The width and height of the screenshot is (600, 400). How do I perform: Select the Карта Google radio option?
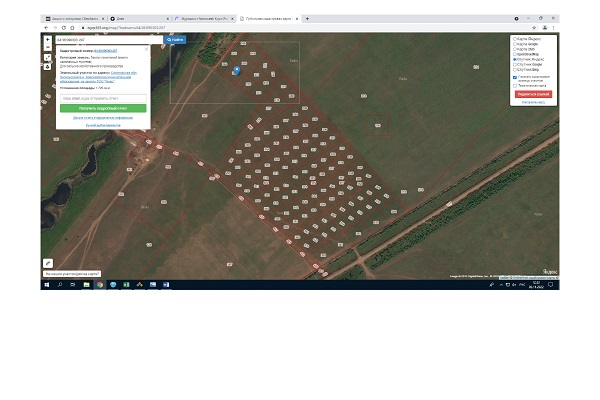tap(515, 44)
